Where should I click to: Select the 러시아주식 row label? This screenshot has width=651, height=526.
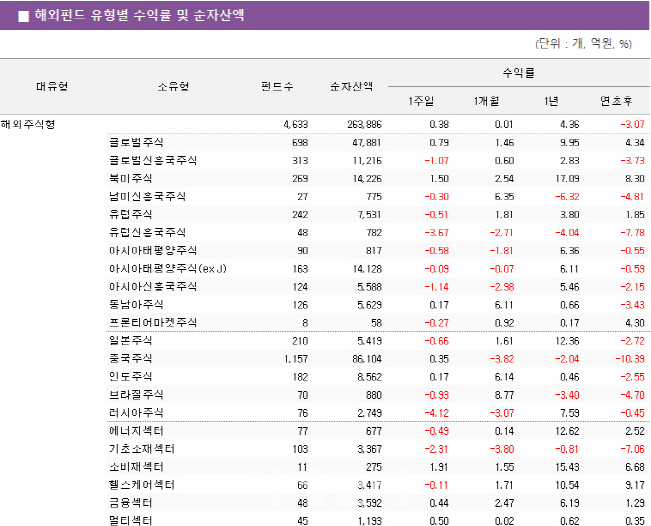click(x=136, y=413)
